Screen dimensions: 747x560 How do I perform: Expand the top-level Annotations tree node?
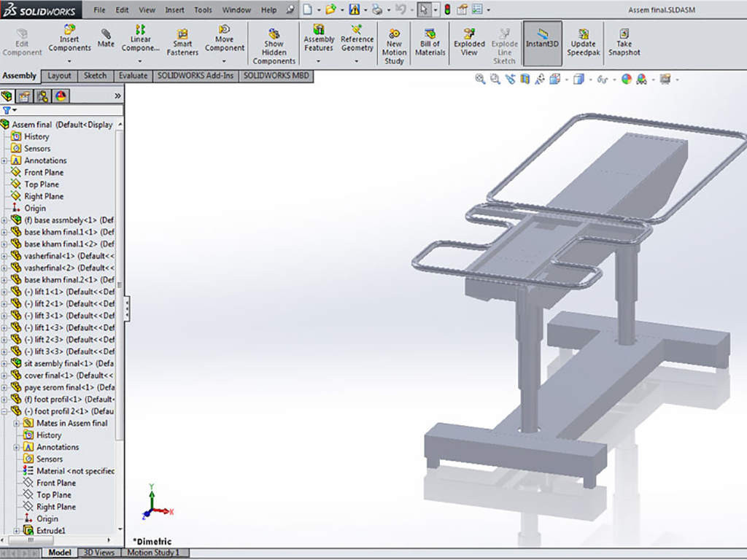pos(4,160)
